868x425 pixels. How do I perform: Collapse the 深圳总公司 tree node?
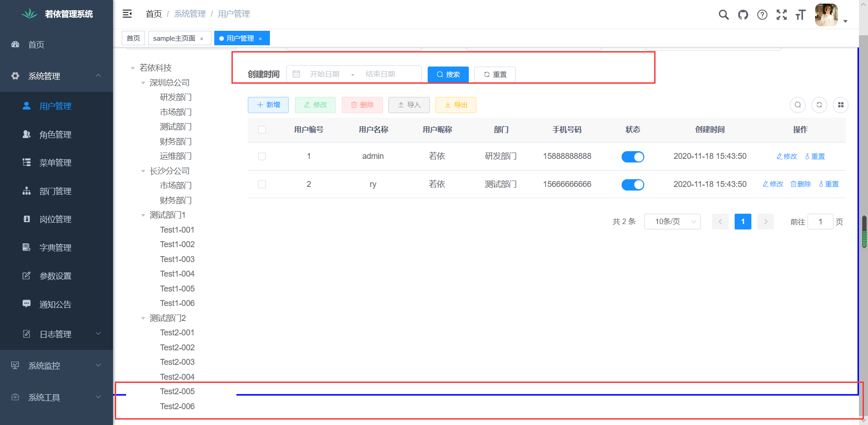click(143, 83)
